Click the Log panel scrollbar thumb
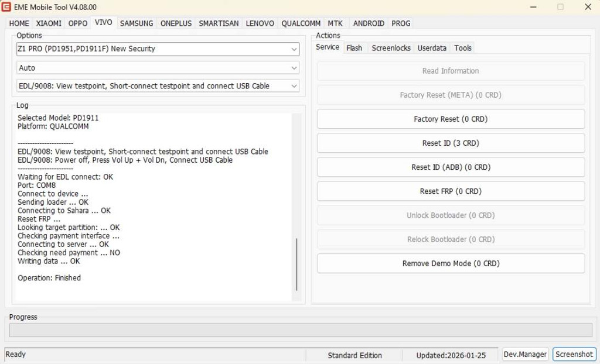This screenshot has width=600, height=364. tap(296, 264)
